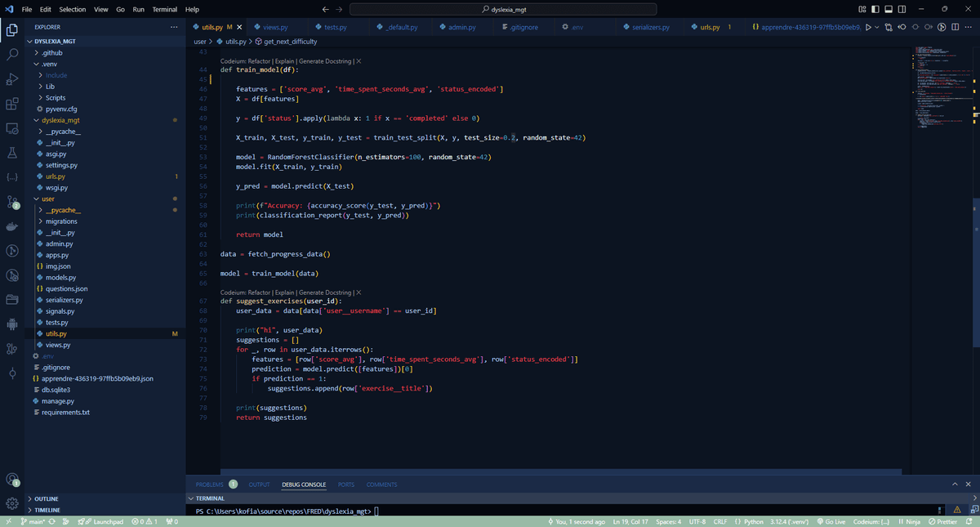Click Spaces: 4 indentation in status bar

click(x=668, y=521)
